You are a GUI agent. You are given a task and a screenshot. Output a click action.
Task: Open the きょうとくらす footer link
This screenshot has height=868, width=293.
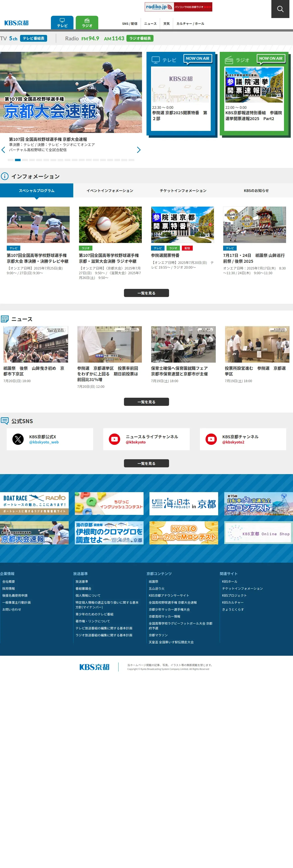tap(233, 609)
